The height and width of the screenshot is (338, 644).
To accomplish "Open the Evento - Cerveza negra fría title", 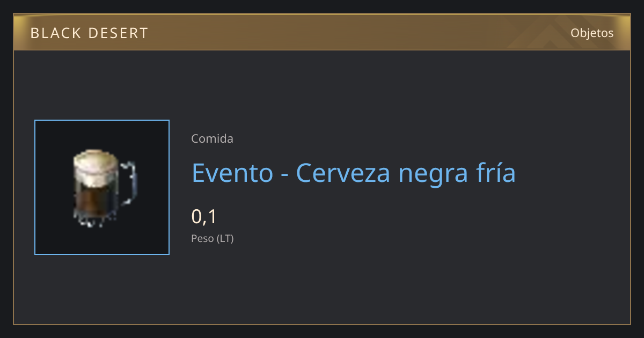I will pyautogui.click(x=354, y=173).
